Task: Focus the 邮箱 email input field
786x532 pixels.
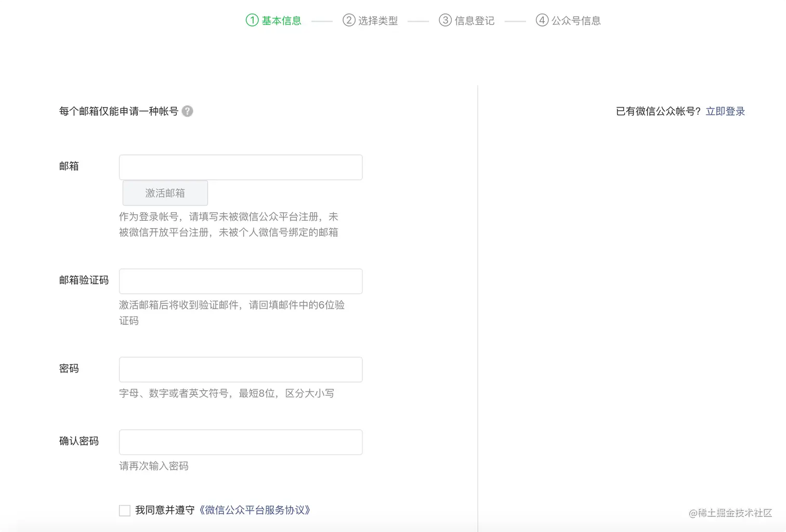Action: click(240, 167)
